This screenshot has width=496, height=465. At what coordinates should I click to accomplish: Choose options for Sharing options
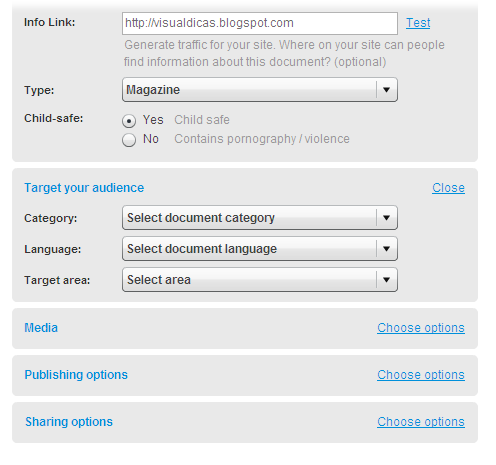[x=421, y=422]
